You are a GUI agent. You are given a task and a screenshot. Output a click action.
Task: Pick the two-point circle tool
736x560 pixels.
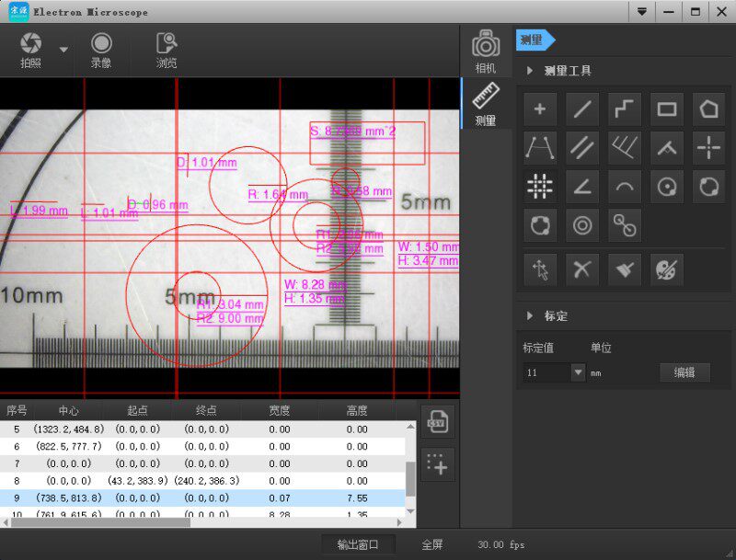[708, 188]
